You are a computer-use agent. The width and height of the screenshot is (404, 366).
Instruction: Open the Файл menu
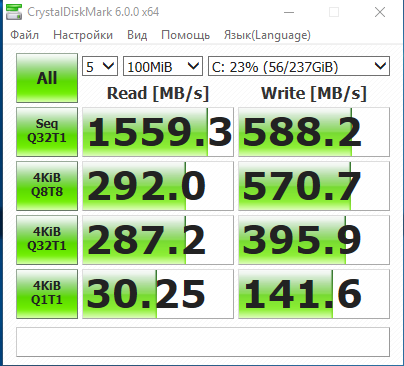pos(24,35)
